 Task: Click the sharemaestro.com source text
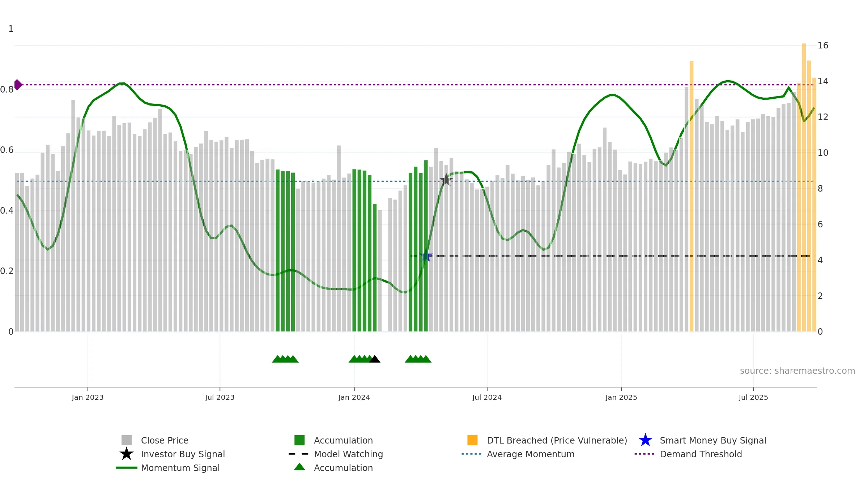coord(797,371)
